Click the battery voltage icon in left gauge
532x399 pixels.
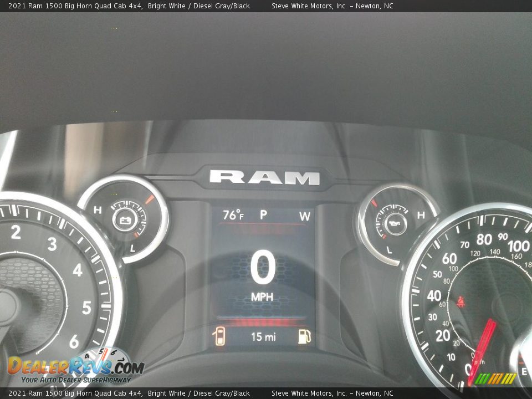pyautogui.click(x=123, y=221)
